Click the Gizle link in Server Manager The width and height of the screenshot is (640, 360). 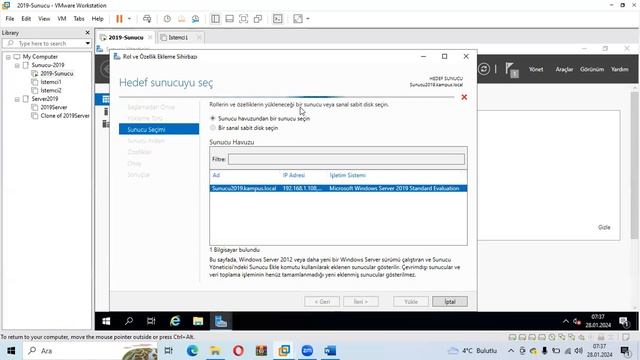pyautogui.click(x=604, y=227)
